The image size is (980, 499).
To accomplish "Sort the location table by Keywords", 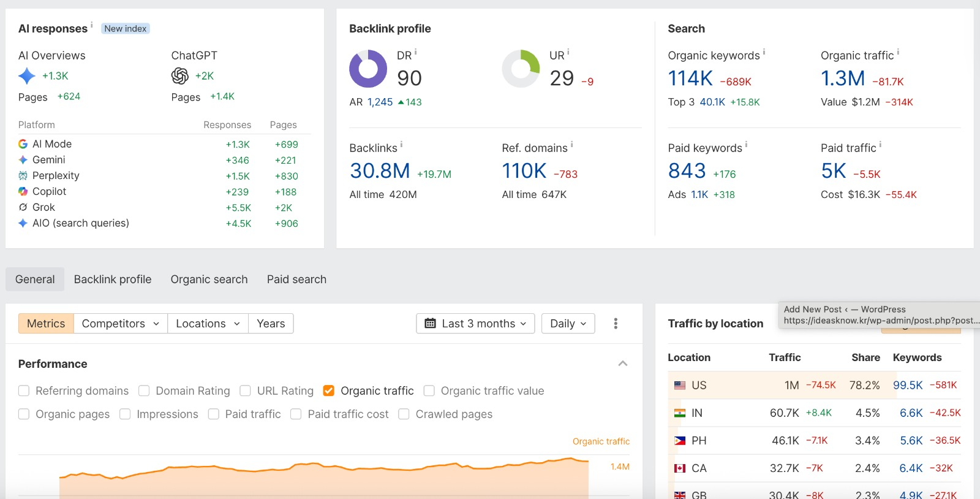I will pos(918,357).
